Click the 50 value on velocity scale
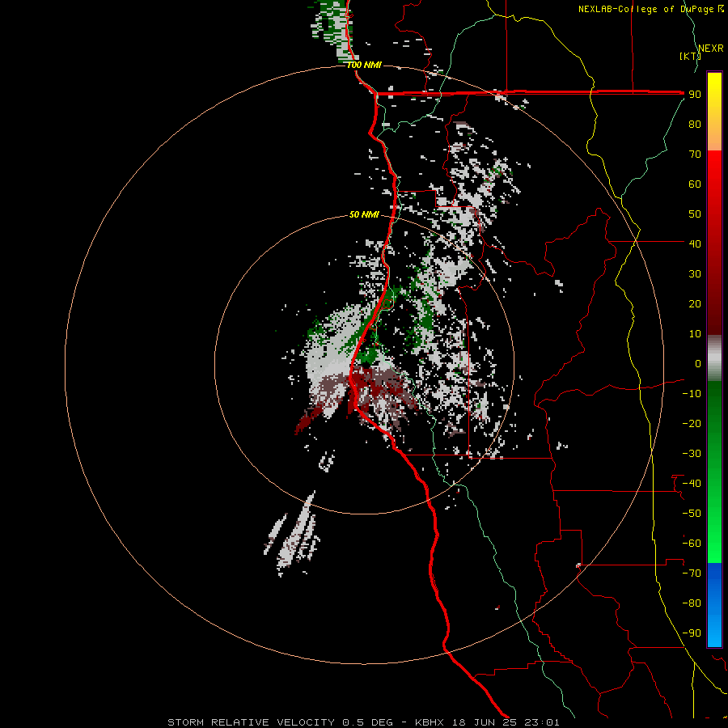 tap(695, 214)
